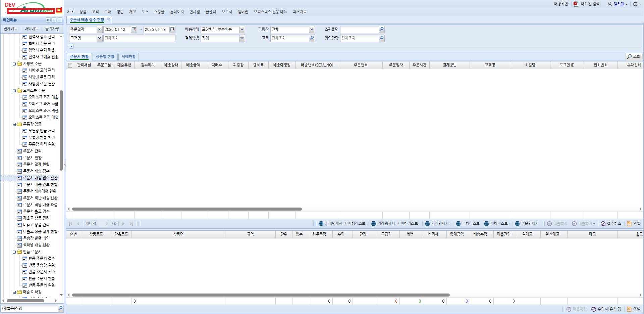This screenshot has width=644, height=314.
Task: Toggle the select-all checkbox in grid header
Action: coord(70,65)
